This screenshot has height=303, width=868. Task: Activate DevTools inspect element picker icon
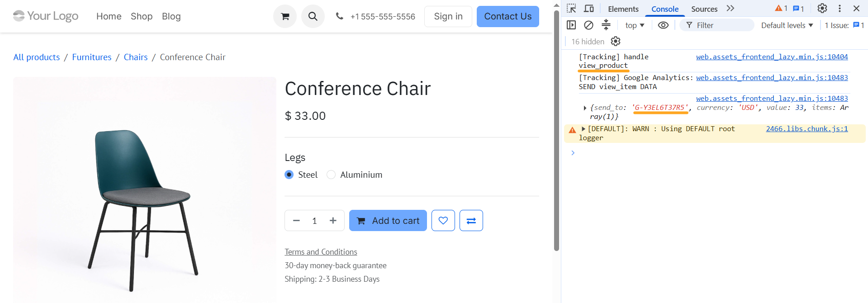[572, 9]
